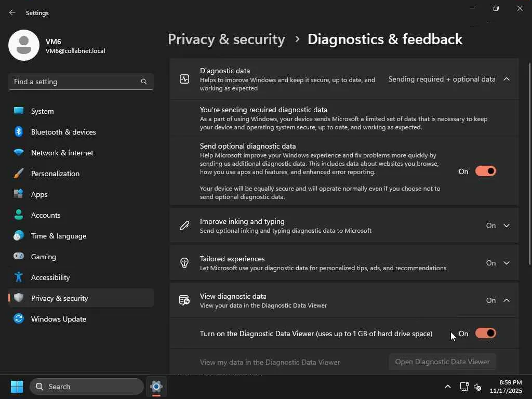
Task: Disable the Diagnostic Data Viewer toggle
Action: coord(485,334)
